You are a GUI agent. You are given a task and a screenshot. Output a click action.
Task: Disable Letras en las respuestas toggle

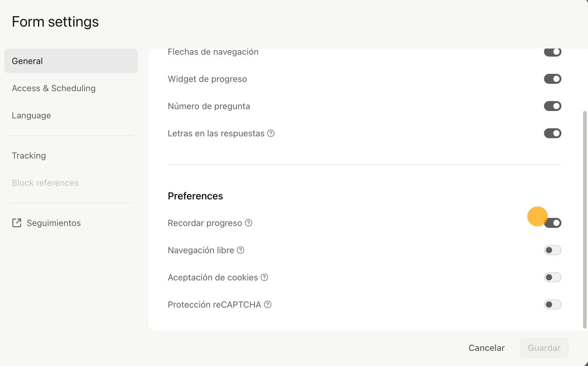(552, 133)
